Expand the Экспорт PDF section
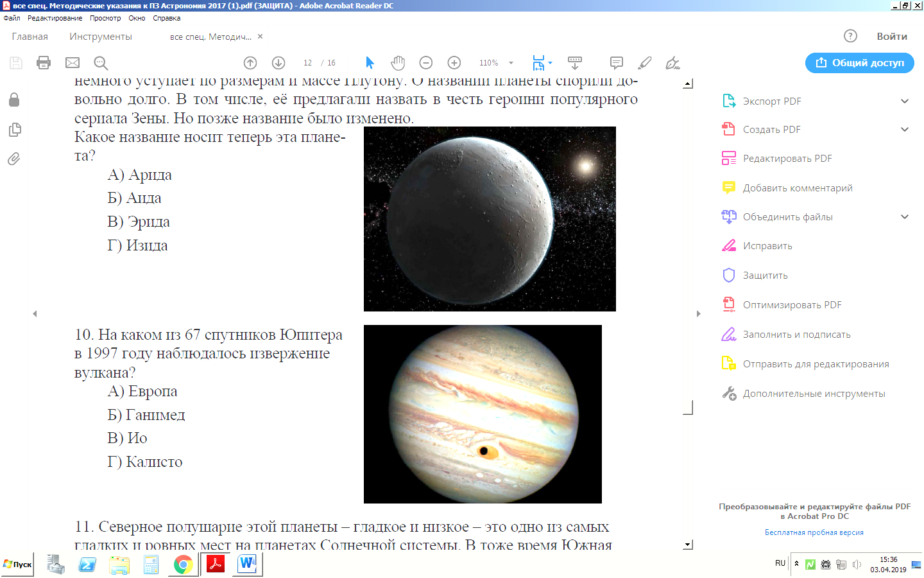 pyautogui.click(x=905, y=101)
